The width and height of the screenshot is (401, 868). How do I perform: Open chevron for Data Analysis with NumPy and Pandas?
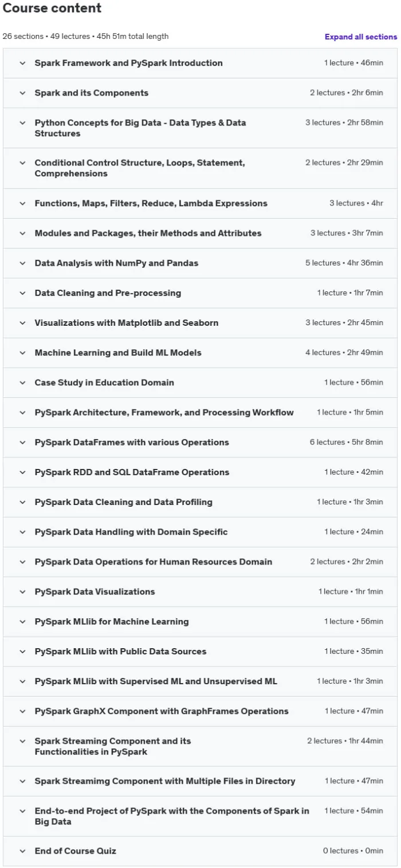click(22, 263)
